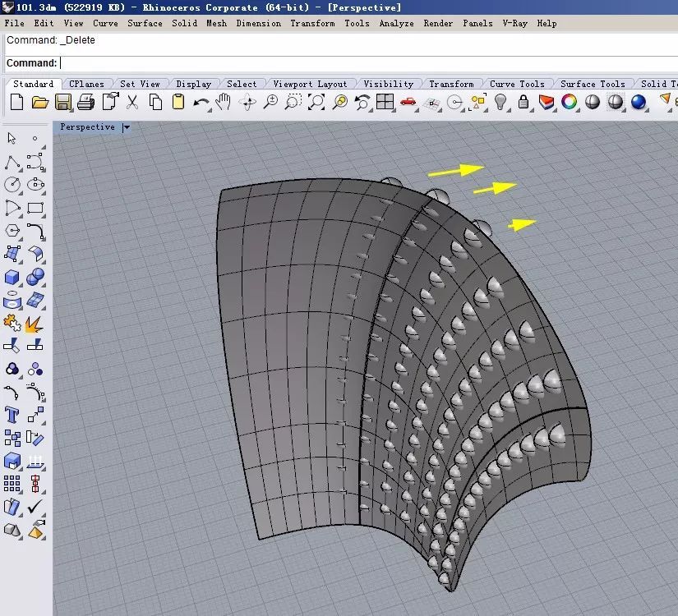Choose the Circle drawing tool
This screenshot has width=678, height=616.
(x=12, y=185)
